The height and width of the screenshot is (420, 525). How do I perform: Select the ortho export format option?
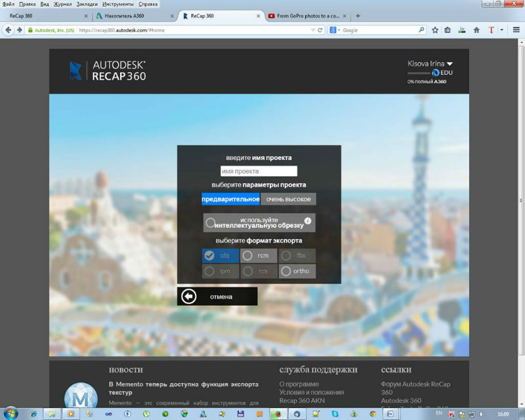coord(285,271)
